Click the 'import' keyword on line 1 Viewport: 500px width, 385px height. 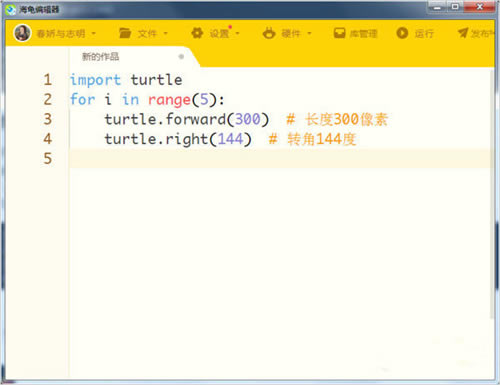[95, 80]
